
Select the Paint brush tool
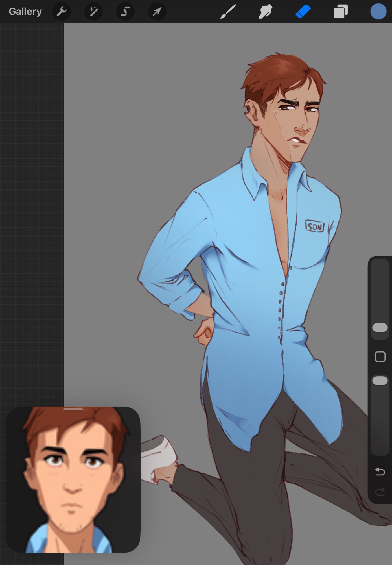click(228, 12)
